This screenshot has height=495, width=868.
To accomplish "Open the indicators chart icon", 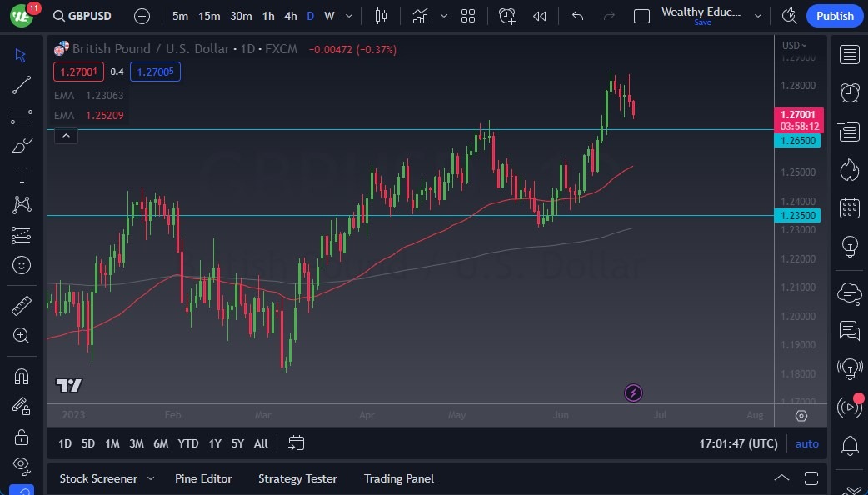I will [x=421, y=16].
